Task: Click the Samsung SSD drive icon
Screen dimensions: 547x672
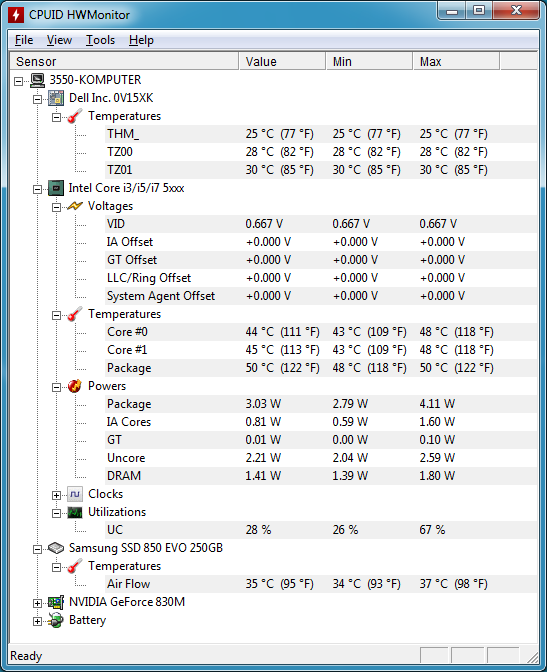Action: pos(56,548)
